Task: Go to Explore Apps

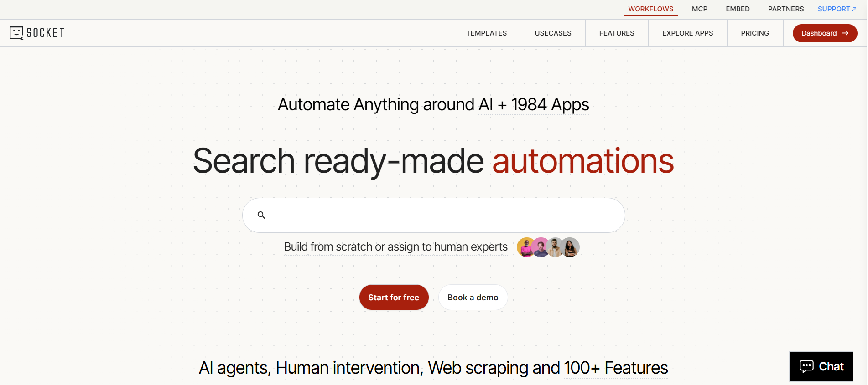Action: [x=687, y=33]
